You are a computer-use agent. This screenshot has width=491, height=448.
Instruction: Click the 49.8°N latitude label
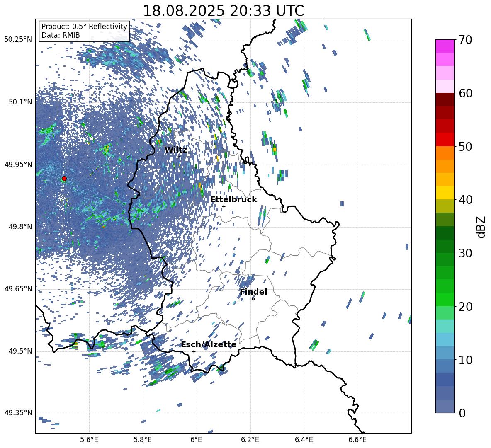pos(20,227)
